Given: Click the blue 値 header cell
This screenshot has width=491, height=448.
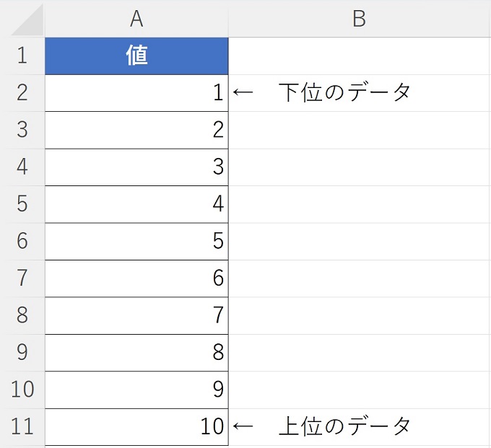Looking at the screenshot, I should (136, 56).
